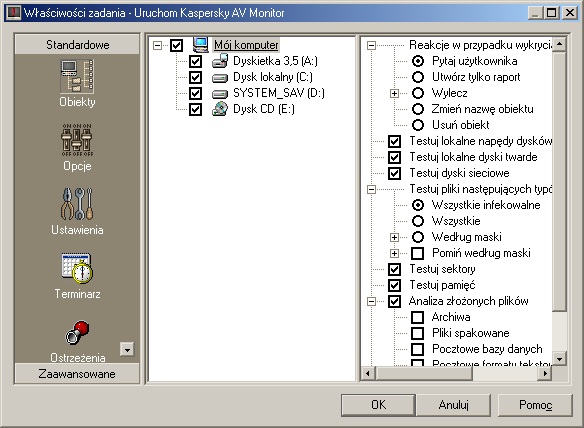Click the OK button
This screenshot has height=428, width=584.
[378, 405]
